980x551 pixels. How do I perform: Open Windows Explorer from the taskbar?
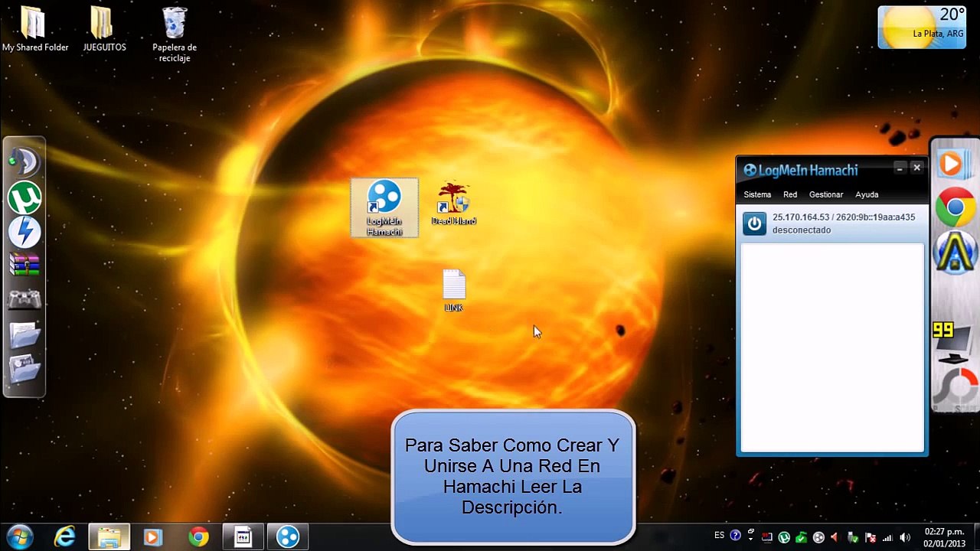109,536
